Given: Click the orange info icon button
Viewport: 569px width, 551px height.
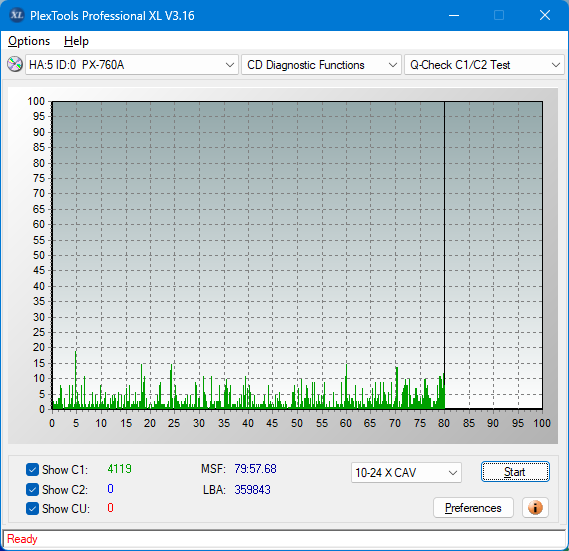Looking at the screenshot, I should point(535,507).
